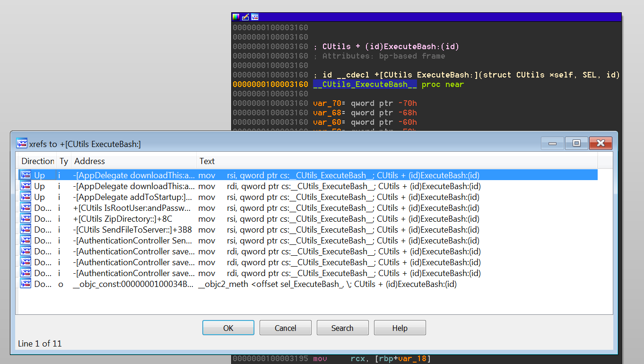Minimize the xrefs dialog

tap(553, 143)
